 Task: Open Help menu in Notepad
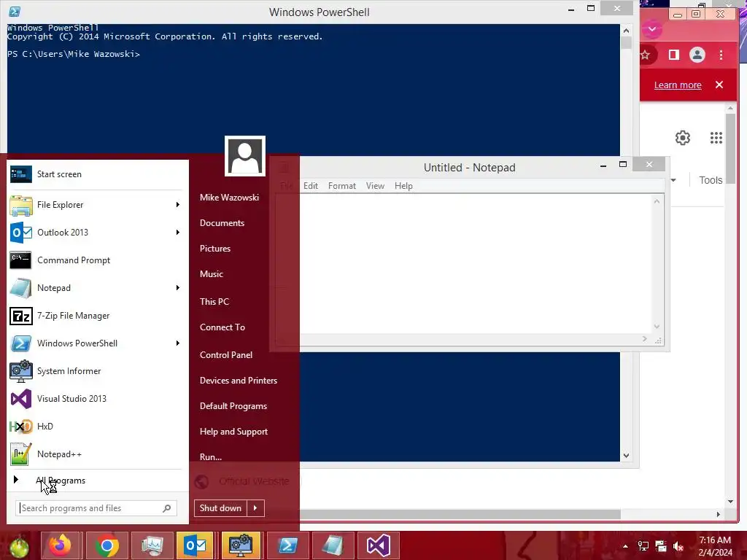click(403, 186)
